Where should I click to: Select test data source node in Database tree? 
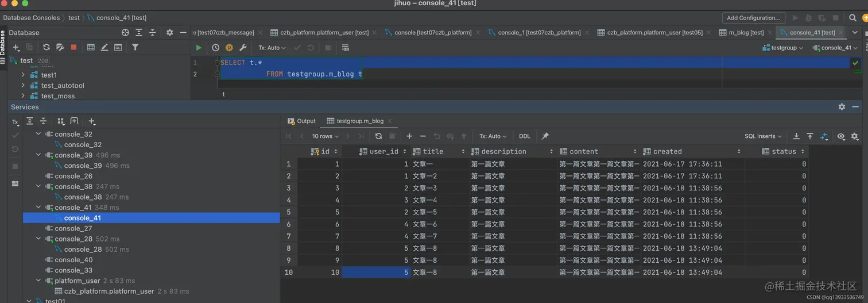[x=26, y=60]
